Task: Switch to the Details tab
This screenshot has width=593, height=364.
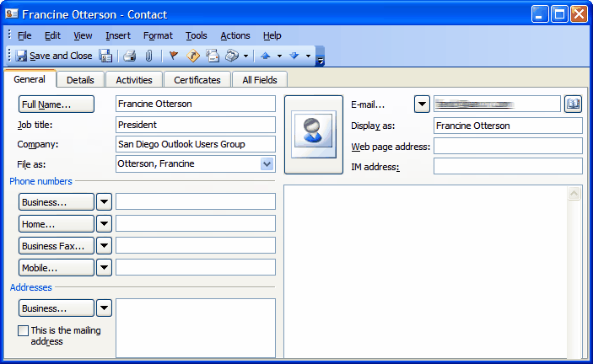Action: point(80,80)
